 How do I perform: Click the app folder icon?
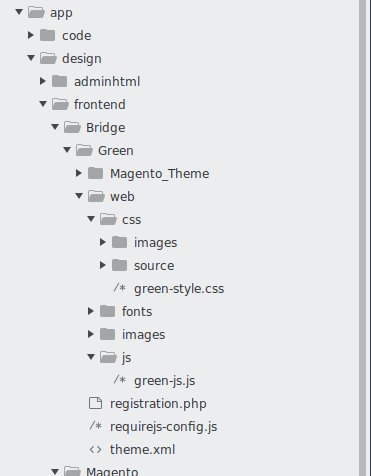pos(36,12)
